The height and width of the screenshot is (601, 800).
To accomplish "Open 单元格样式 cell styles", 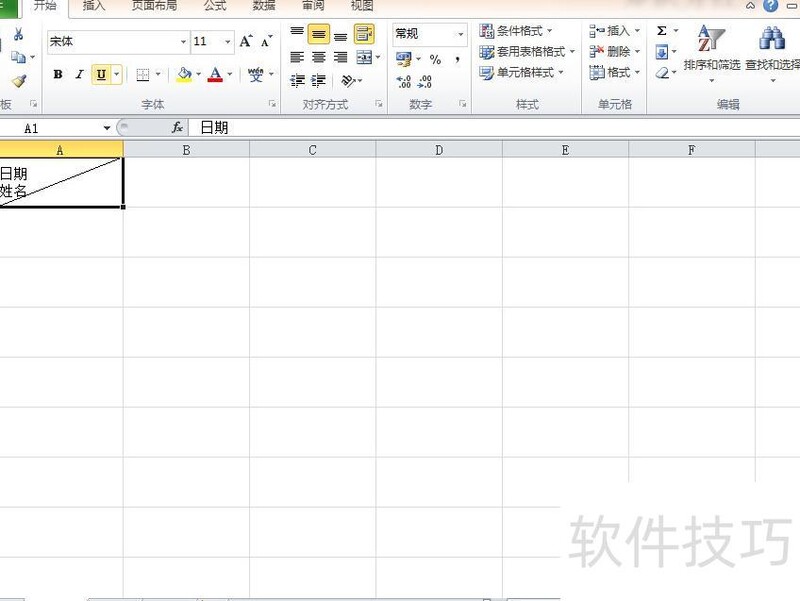I will pyautogui.click(x=521, y=72).
